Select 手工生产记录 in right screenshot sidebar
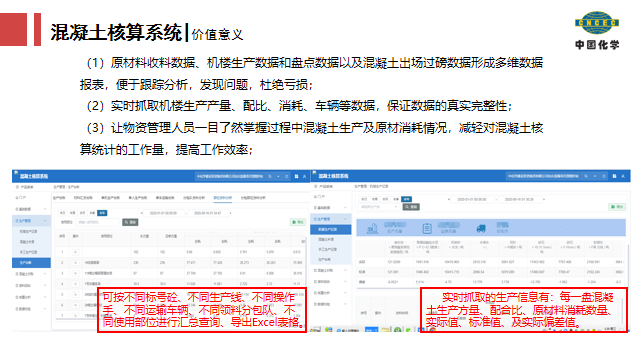Screen dimensions: 640x360 pyautogui.click(x=327, y=249)
